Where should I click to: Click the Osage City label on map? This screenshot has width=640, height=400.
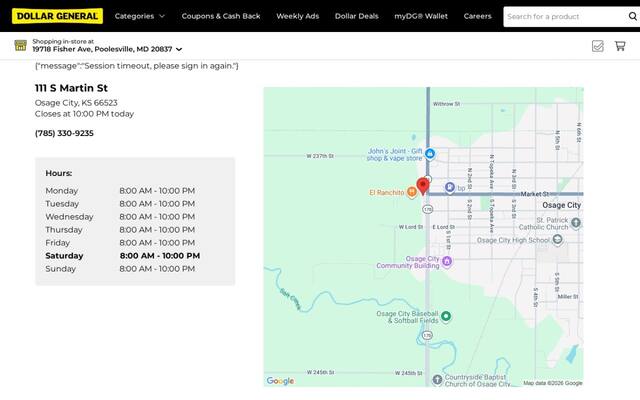pyautogui.click(x=561, y=205)
